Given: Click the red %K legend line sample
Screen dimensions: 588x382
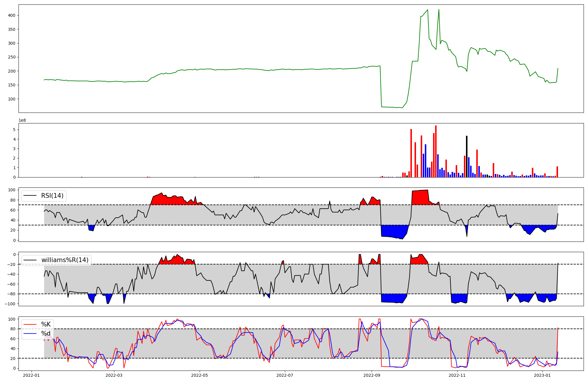Looking at the screenshot, I should 30,324.
